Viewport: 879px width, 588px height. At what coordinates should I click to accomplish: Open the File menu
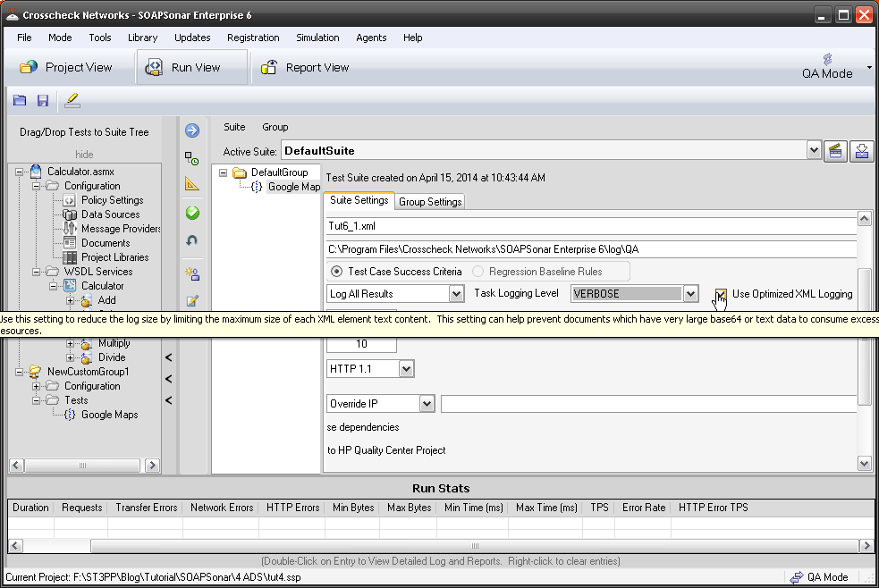pos(24,38)
